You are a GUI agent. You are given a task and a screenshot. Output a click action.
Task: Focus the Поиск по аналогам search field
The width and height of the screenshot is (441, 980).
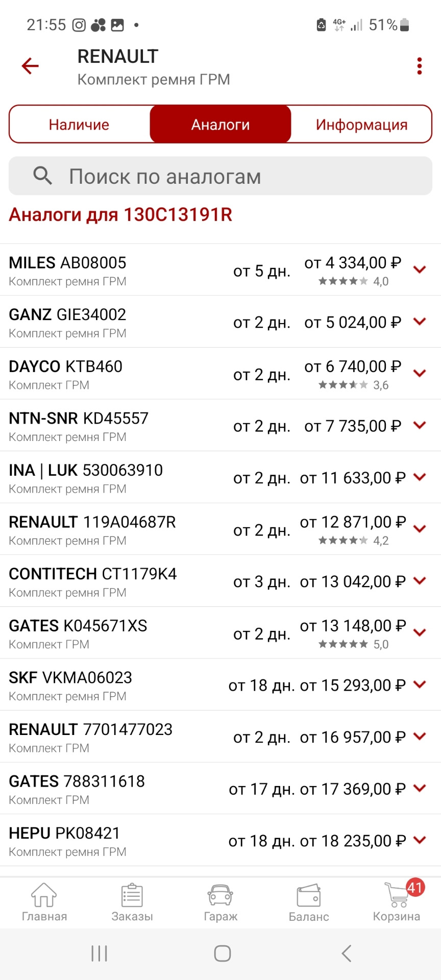[220, 176]
